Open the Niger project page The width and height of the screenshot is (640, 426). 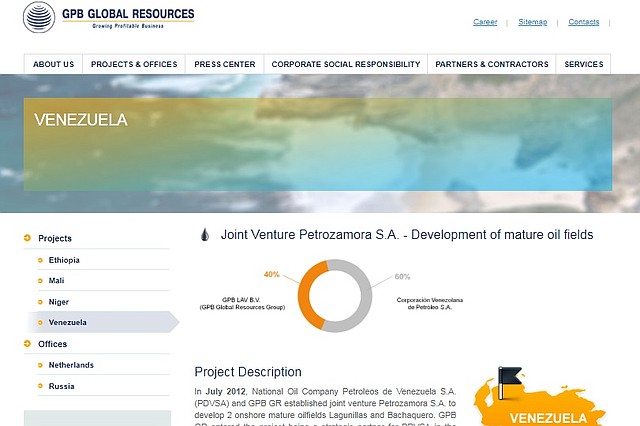coord(58,302)
